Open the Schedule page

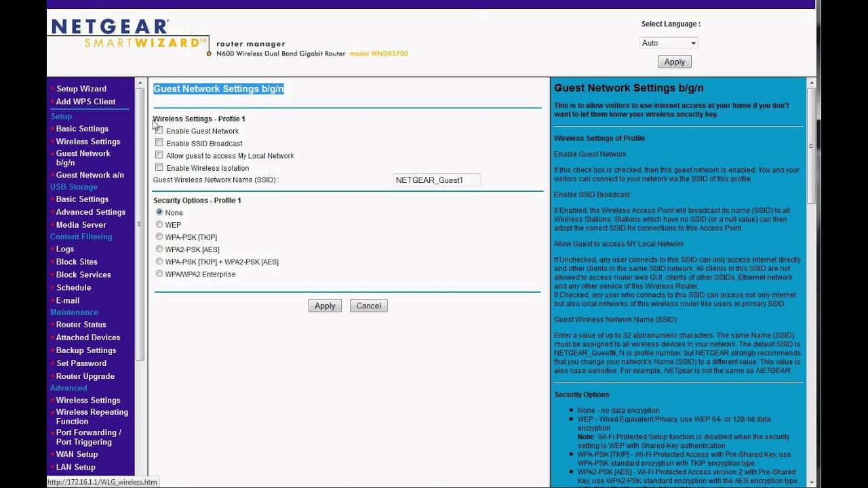coord(73,288)
